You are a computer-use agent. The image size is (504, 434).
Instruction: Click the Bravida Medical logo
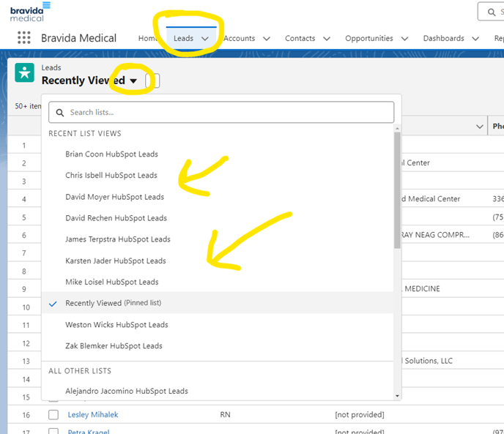tap(30, 12)
